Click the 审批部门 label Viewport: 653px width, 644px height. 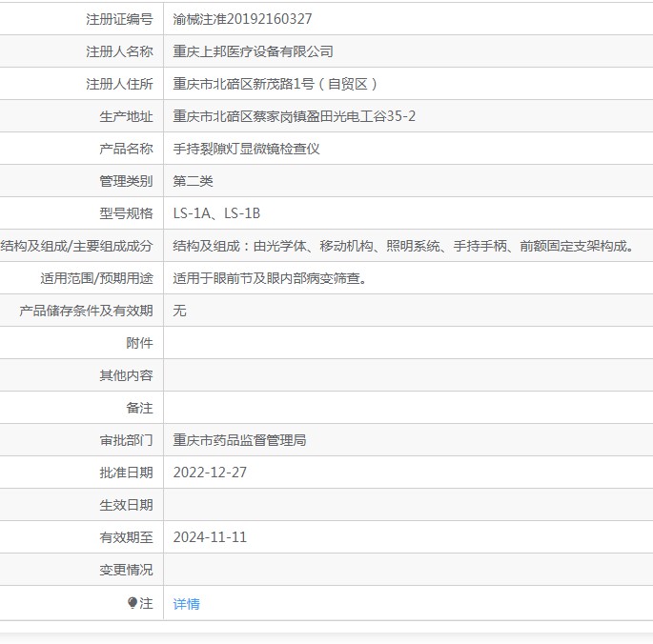click(x=126, y=440)
